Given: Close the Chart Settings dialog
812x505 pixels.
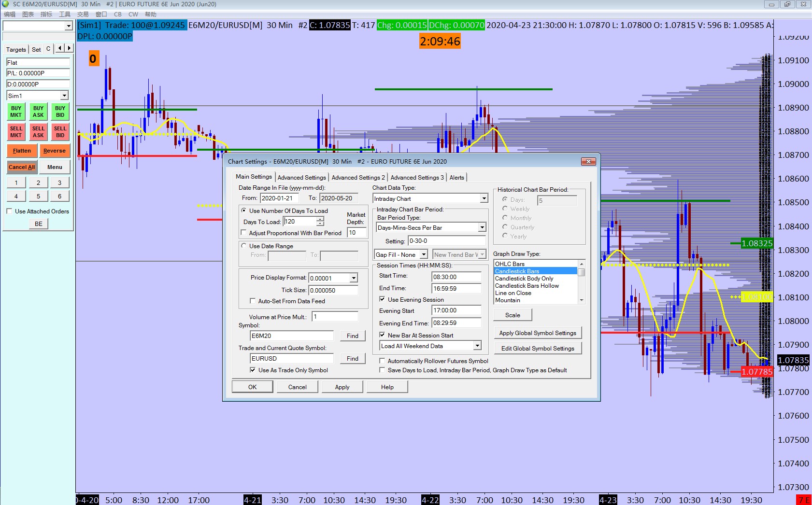Looking at the screenshot, I should [588, 161].
